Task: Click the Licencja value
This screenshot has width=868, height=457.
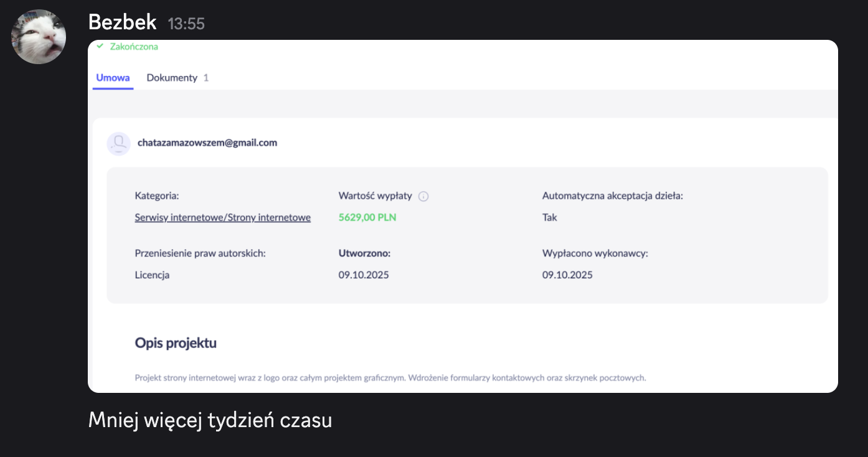Action: (152, 275)
